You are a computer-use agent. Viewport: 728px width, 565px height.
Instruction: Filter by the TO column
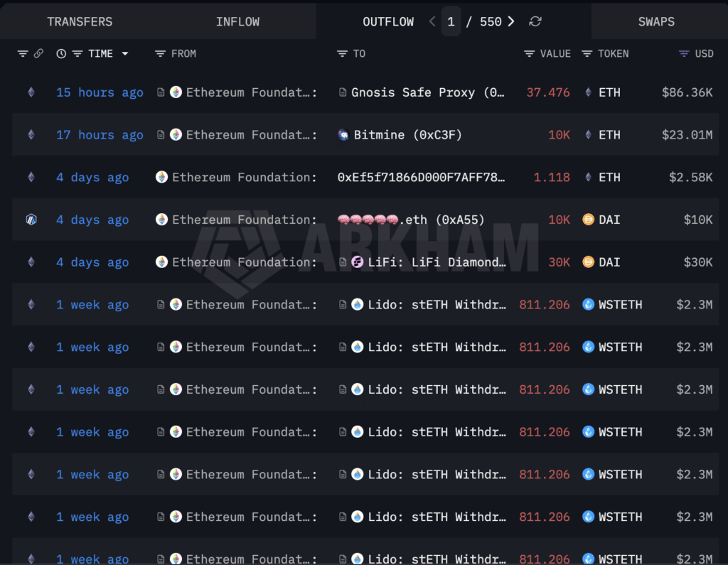tap(342, 54)
